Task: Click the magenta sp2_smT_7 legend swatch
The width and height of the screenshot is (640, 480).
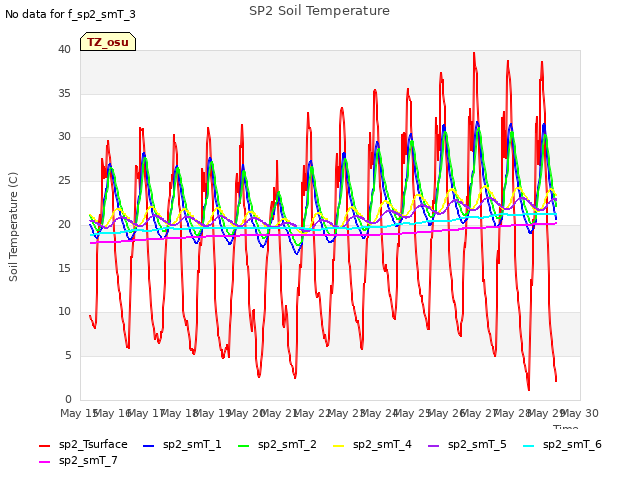Action: coord(44,462)
